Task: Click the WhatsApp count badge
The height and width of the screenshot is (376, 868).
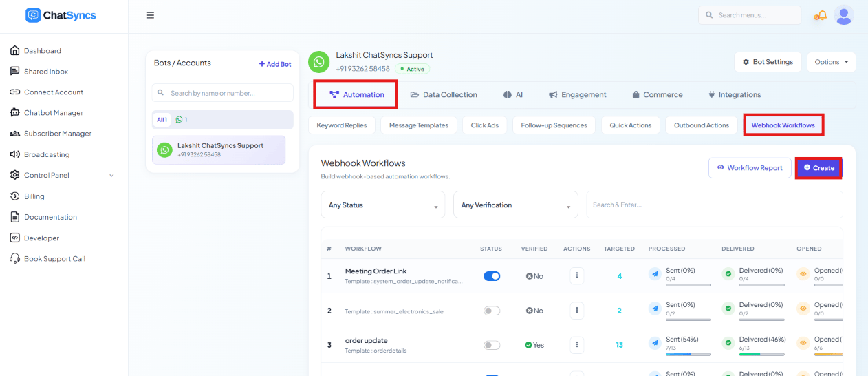Action: pos(182,119)
